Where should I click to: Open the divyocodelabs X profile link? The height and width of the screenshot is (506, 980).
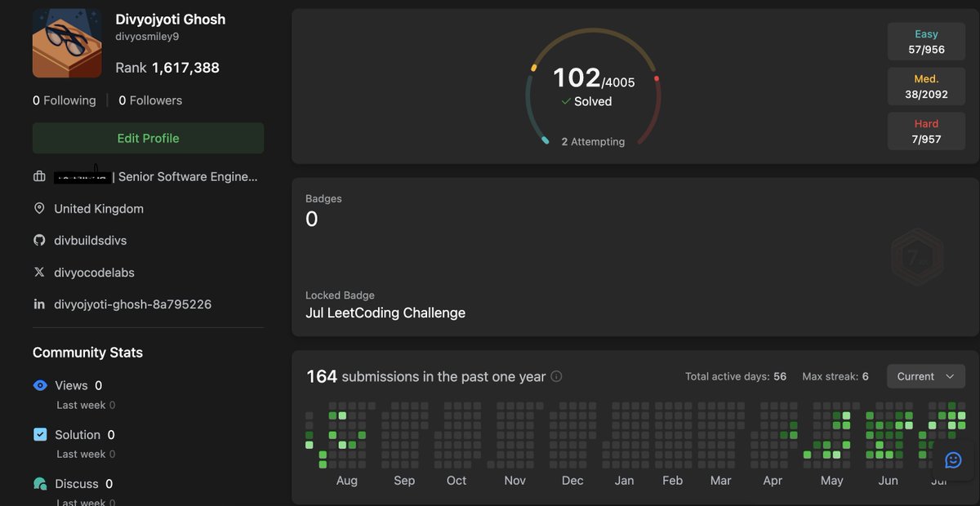pyautogui.click(x=94, y=273)
